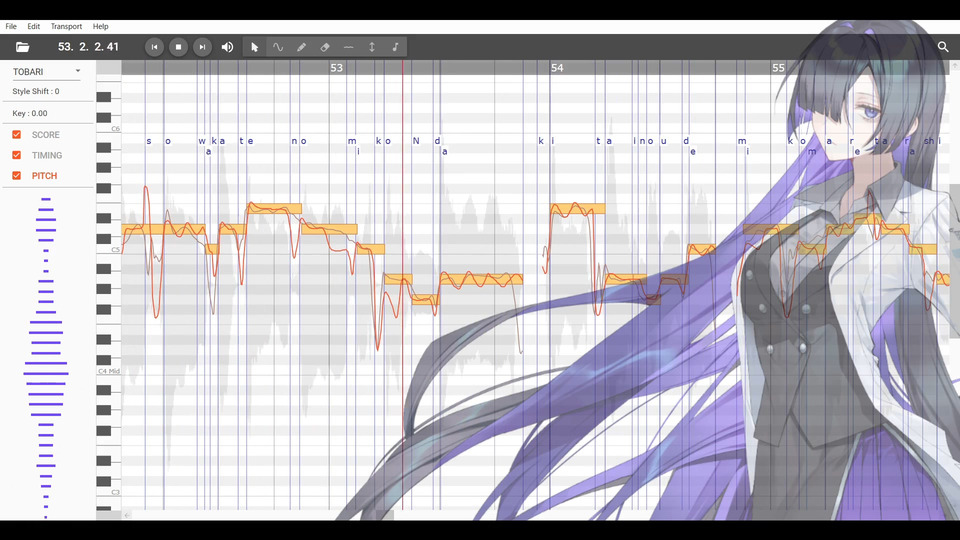
Task: Click the TIMING label
Action: click(x=47, y=156)
